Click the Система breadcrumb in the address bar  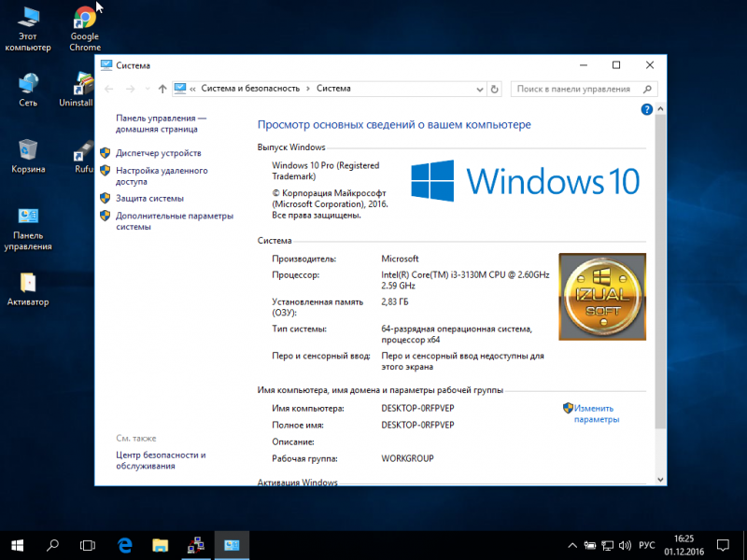(333, 89)
